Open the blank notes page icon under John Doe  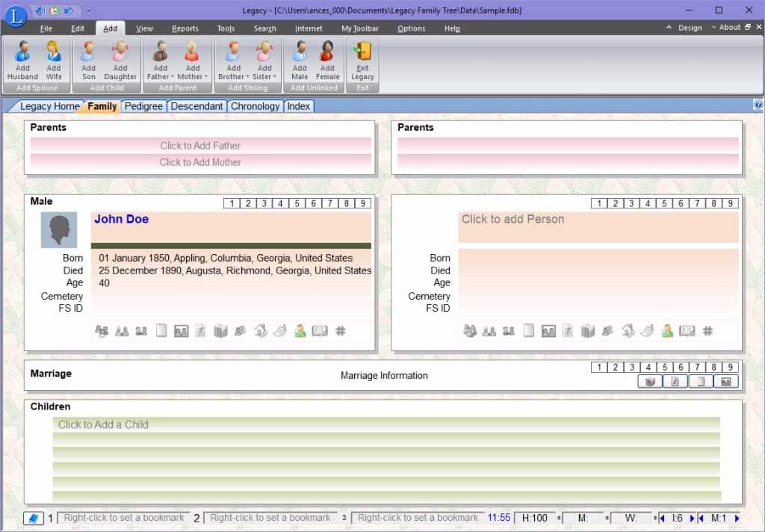[161, 331]
